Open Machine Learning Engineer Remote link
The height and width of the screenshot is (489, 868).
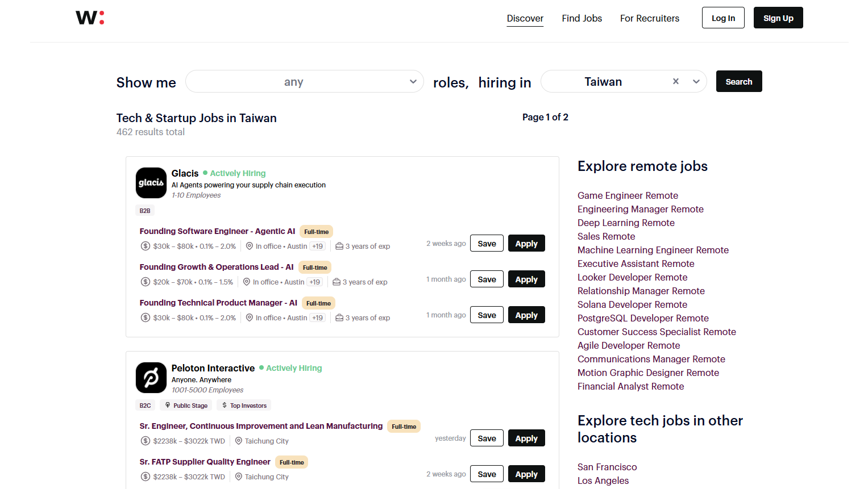[x=653, y=250]
